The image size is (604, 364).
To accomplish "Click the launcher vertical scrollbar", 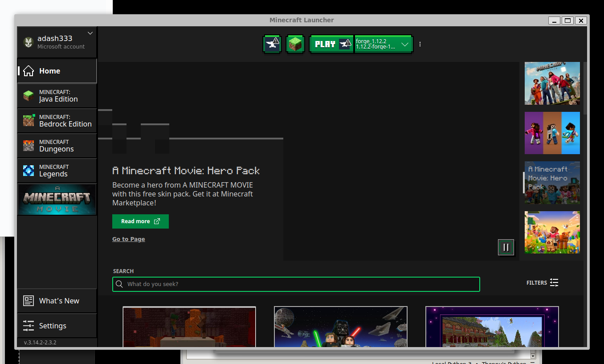I will click(x=585, y=89).
